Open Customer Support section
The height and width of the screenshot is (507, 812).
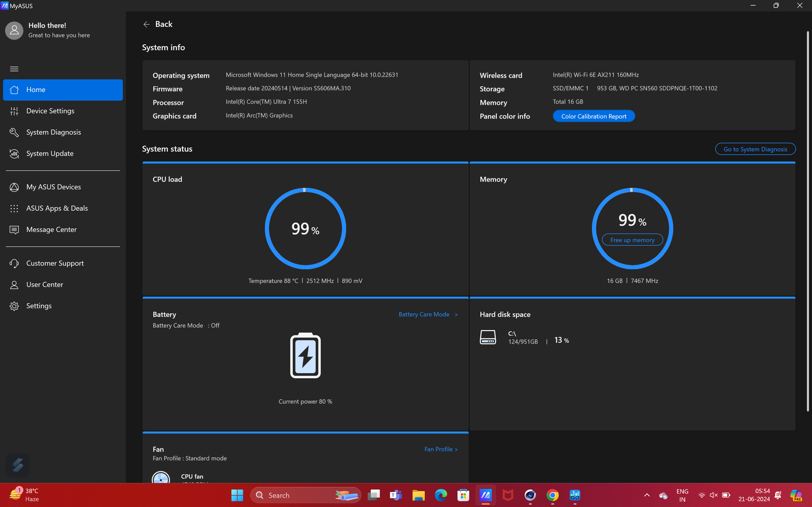click(x=55, y=263)
